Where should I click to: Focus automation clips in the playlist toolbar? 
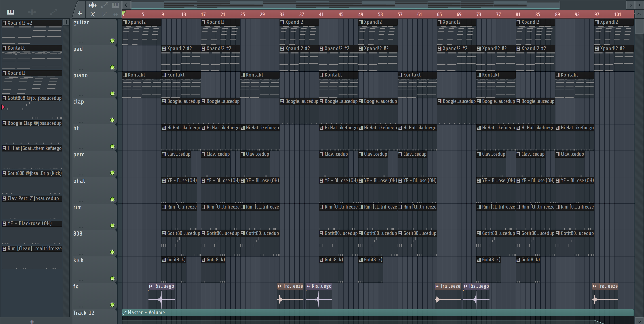(x=104, y=5)
